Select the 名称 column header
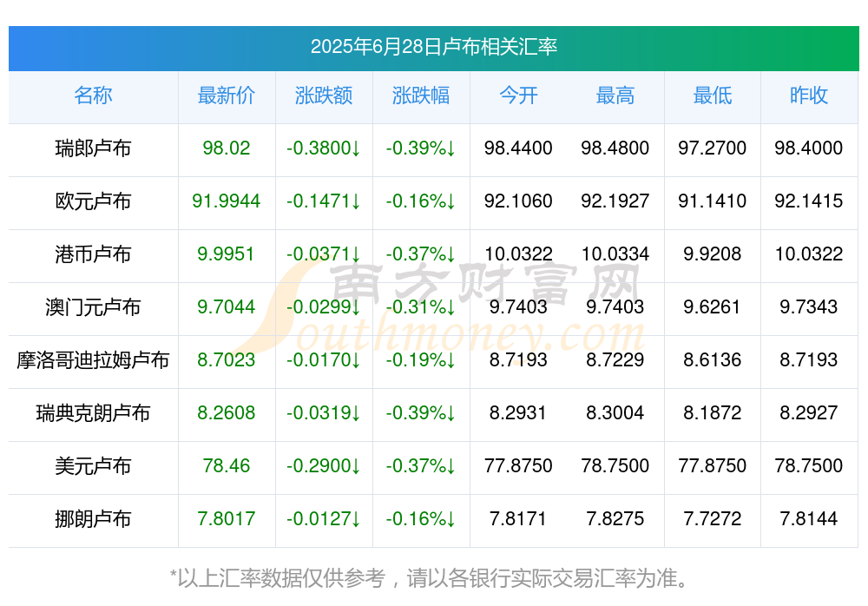Viewport: 868px width, 606px height. 93,96
